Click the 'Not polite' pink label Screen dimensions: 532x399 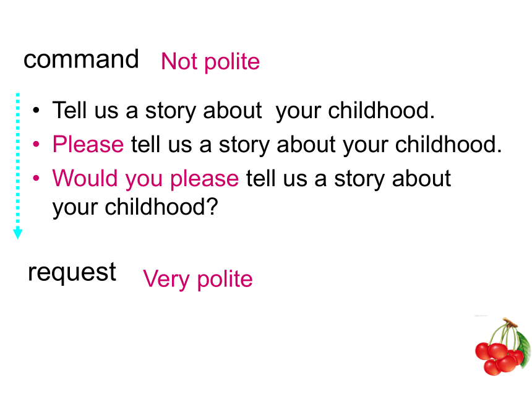[x=210, y=62]
